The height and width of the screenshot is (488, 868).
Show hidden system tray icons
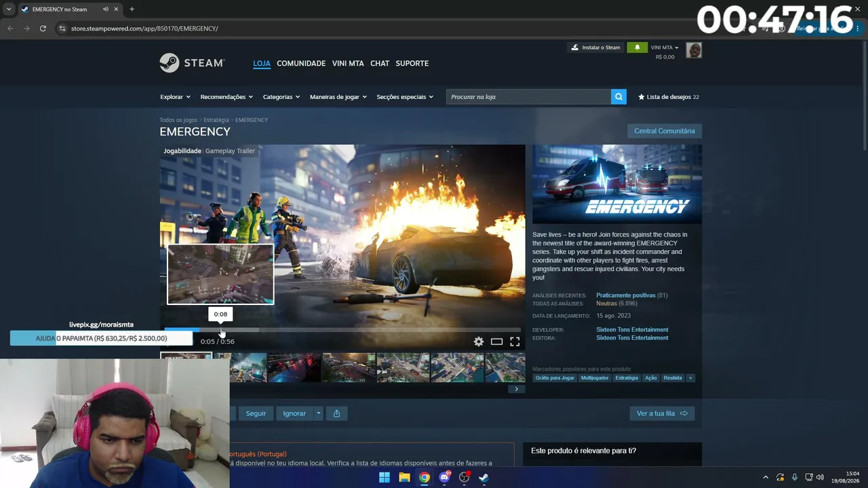pos(766,477)
